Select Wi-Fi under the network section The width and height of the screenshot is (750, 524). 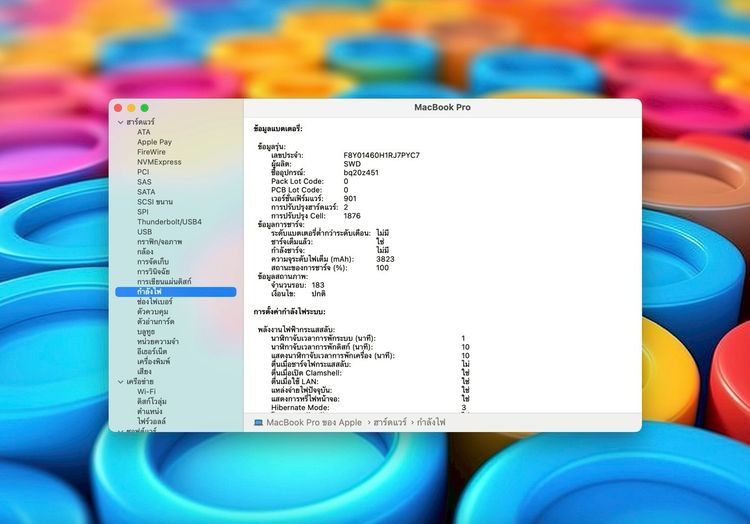click(x=147, y=391)
